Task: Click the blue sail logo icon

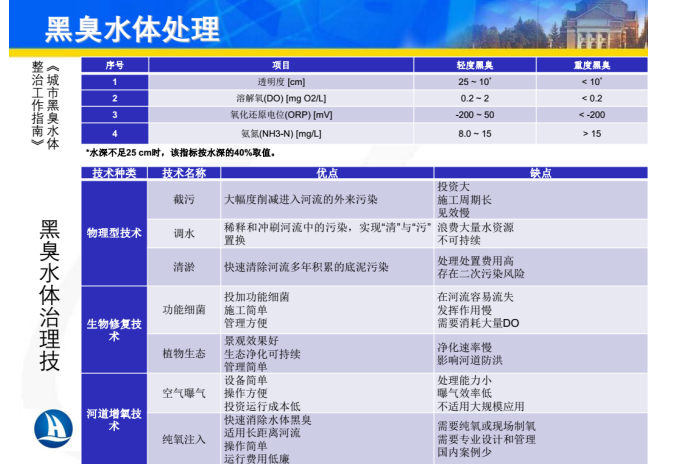Action: tap(52, 430)
